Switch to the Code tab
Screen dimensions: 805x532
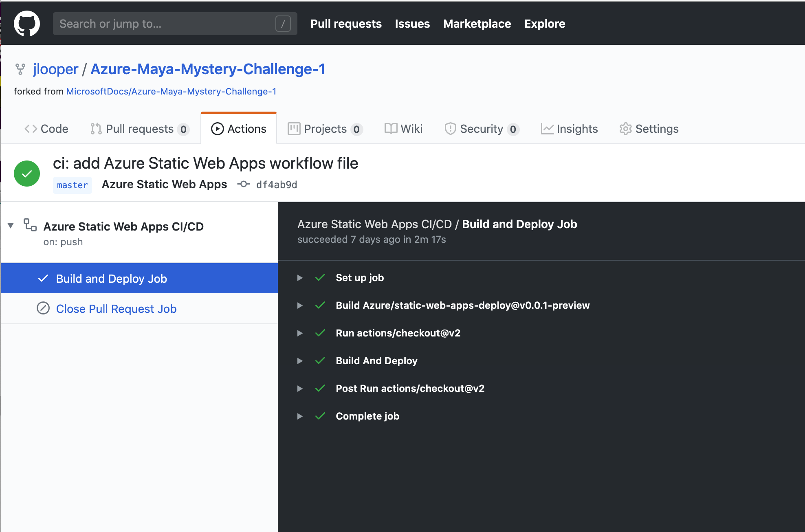coord(46,129)
